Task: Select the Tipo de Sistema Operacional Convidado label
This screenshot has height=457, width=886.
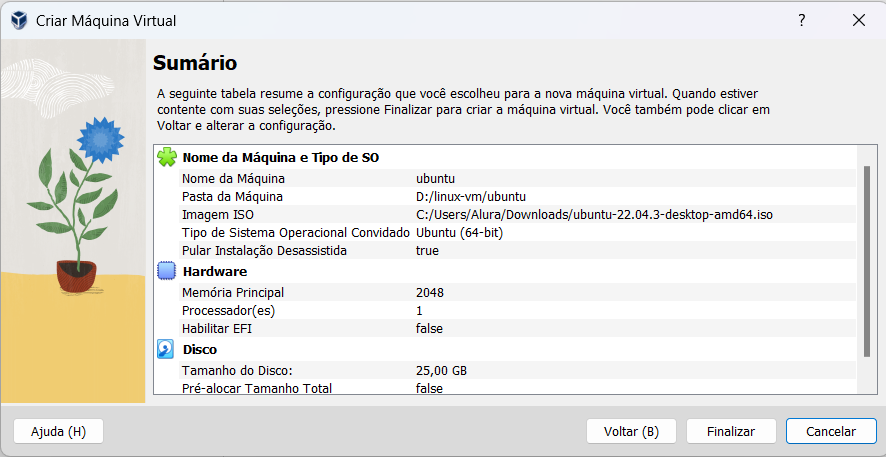Action: (296, 233)
